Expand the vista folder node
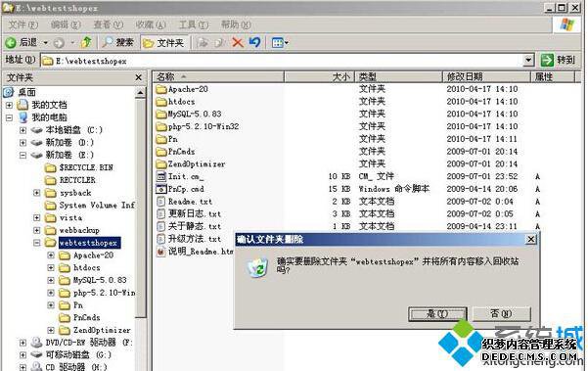Viewport: 588px width, 371px height. coord(37,218)
